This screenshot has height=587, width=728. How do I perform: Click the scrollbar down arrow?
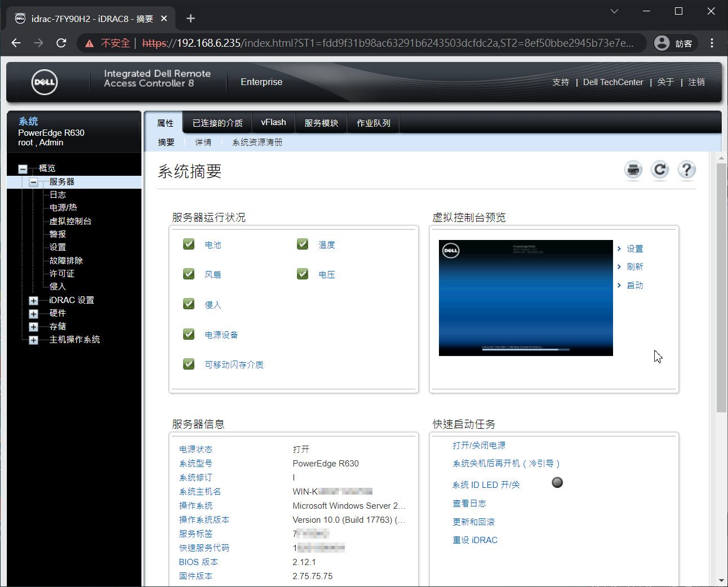721,581
